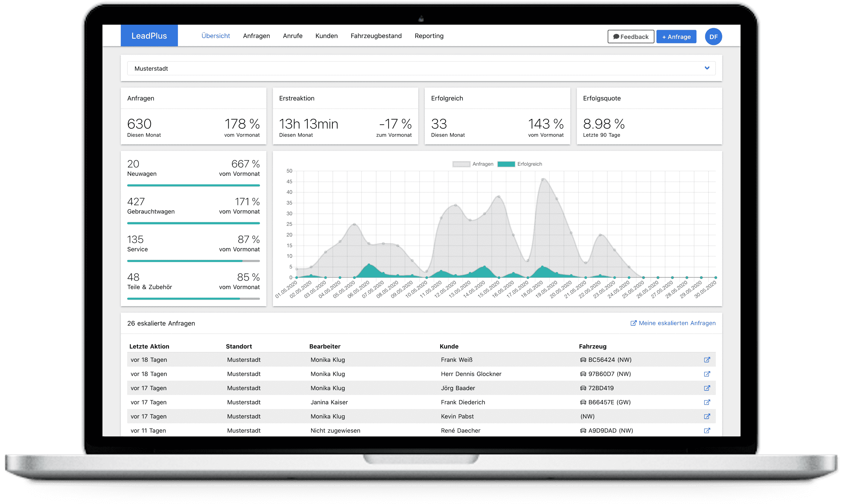This screenshot has height=504, width=844.
Task: Click car icon next to BC56424 vehicle
Action: tap(583, 360)
